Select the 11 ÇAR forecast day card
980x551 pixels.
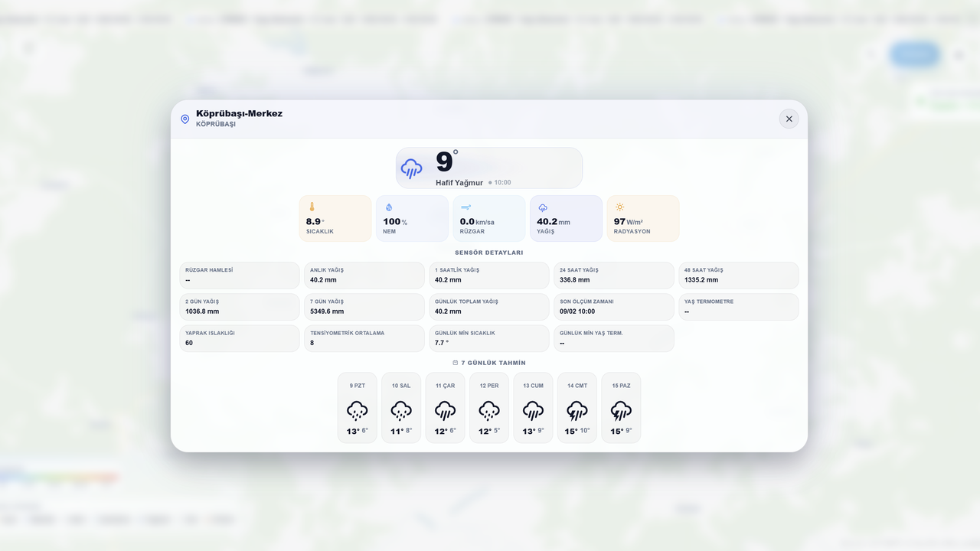click(445, 408)
